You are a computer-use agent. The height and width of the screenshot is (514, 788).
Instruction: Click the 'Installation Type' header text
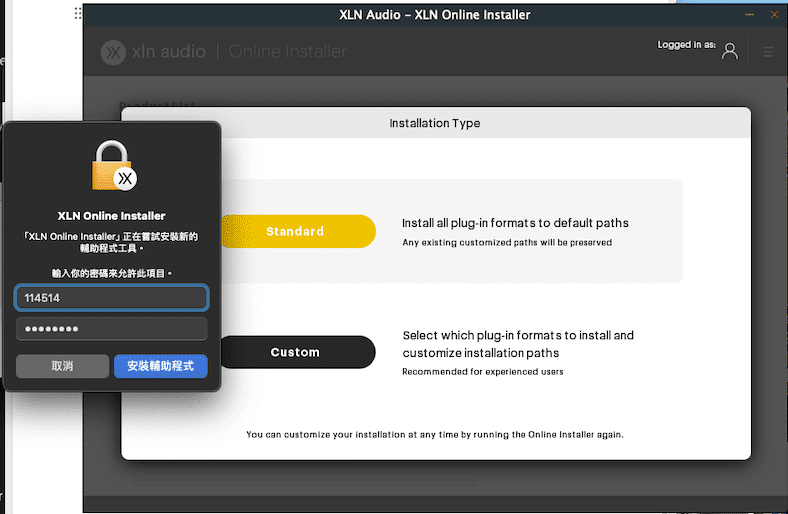click(x=435, y=123)
